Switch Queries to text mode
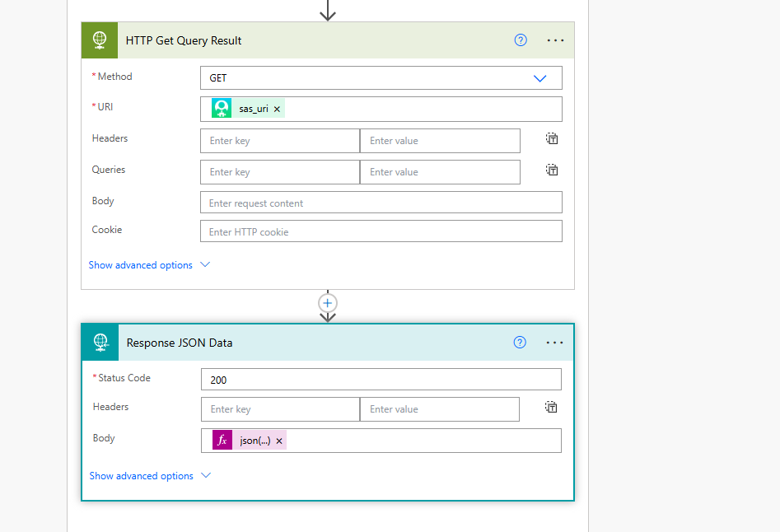The image size is (780, 532). click(552, 170)
